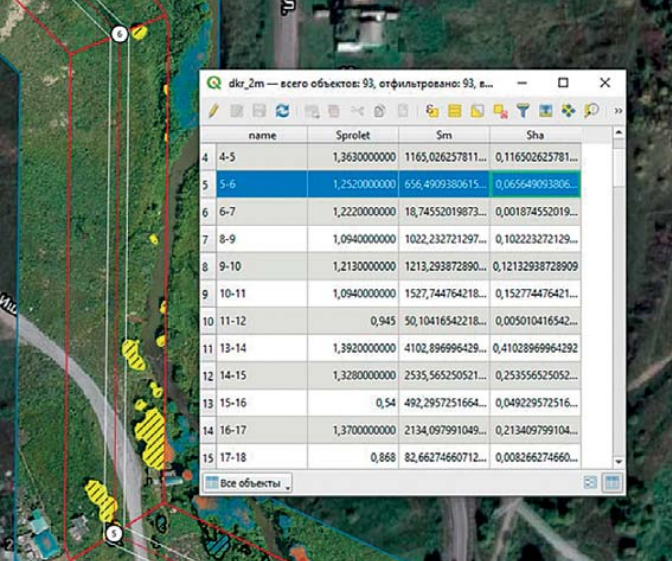Maximize the dkr_2m attribute table window
Image resolution: width=672 pixels, height=561 pixels.
(563, 83)
